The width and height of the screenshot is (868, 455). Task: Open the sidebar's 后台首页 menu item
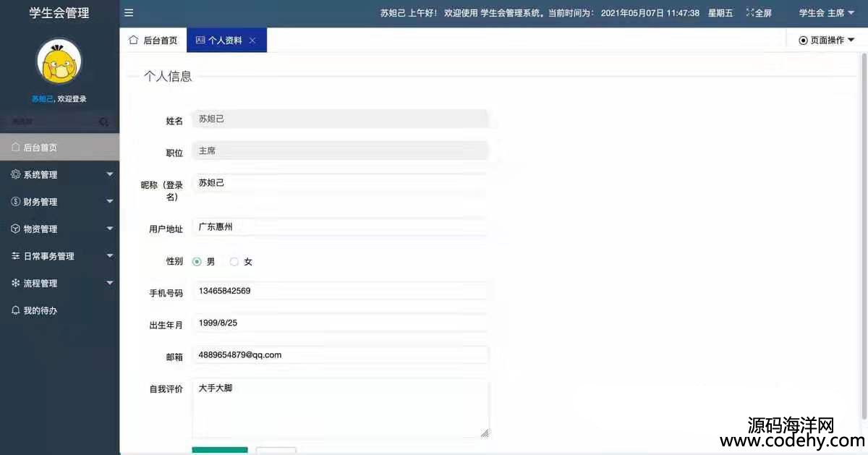tap(59, 147)
